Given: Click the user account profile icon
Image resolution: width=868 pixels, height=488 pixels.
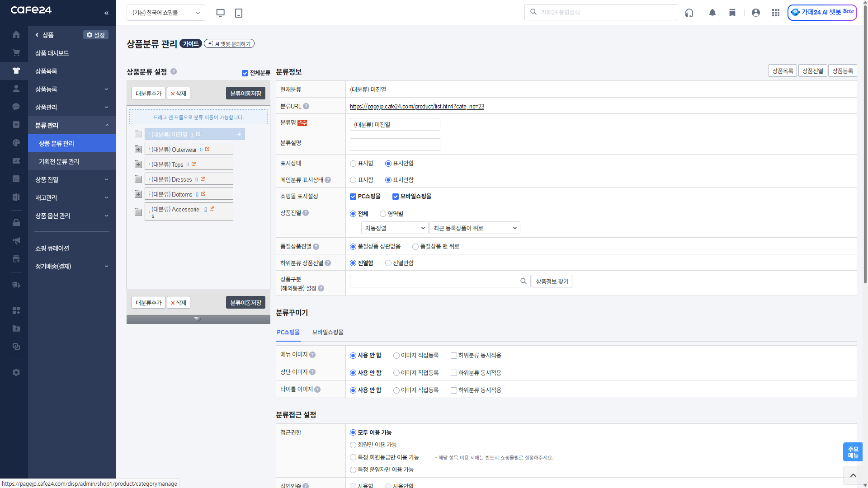Looking at the screenshot, I should (756, 13).
